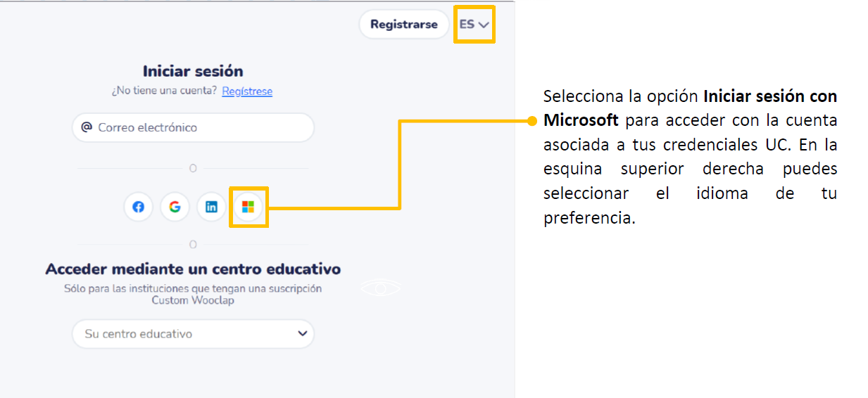Click the faint eye icon

[x=381, y=288]
